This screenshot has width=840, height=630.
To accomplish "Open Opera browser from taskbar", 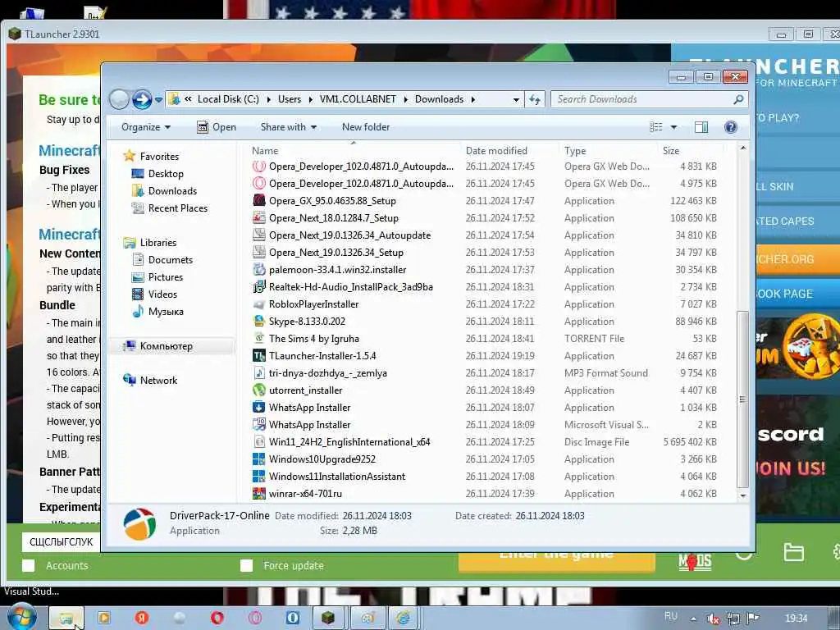I will (x=217, y=619).
